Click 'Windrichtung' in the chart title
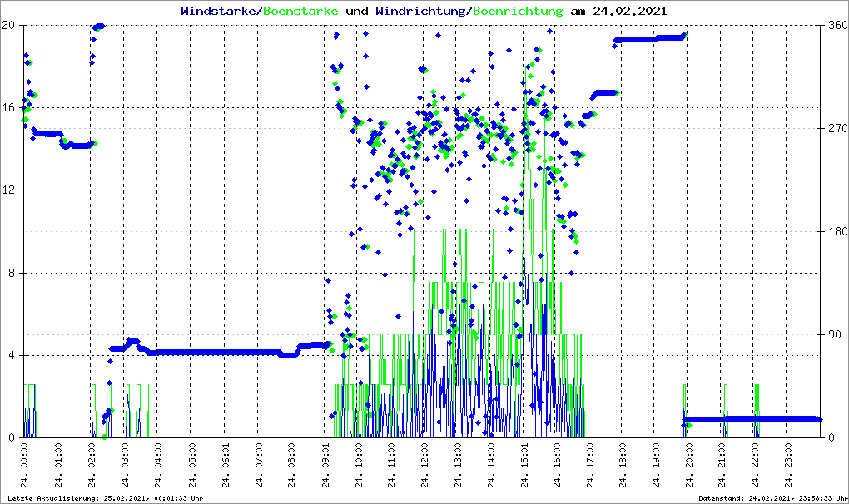849x504 pixels. tap(420, 11)
